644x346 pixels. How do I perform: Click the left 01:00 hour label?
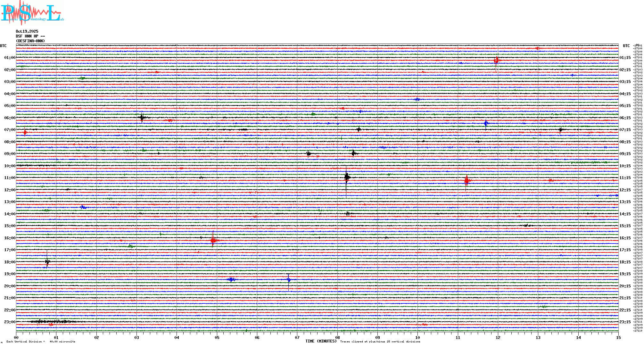pos(10,58)
